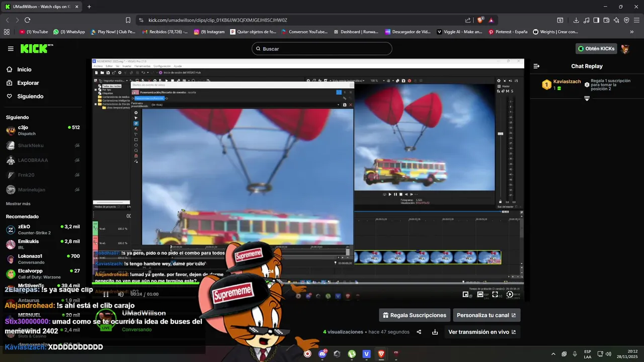Open LACOBRAAA channel entry
This screenshot has width=644, height=362.
click(x=43, y=160)
